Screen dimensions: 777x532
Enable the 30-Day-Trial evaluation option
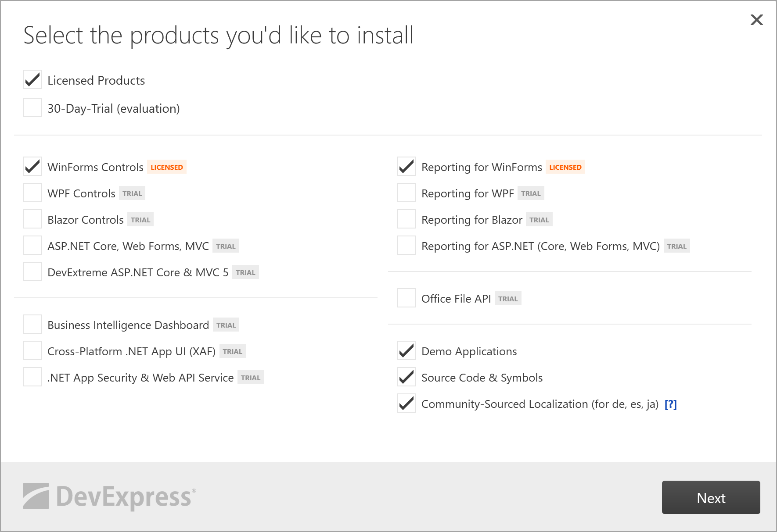(x=32, y=108)
